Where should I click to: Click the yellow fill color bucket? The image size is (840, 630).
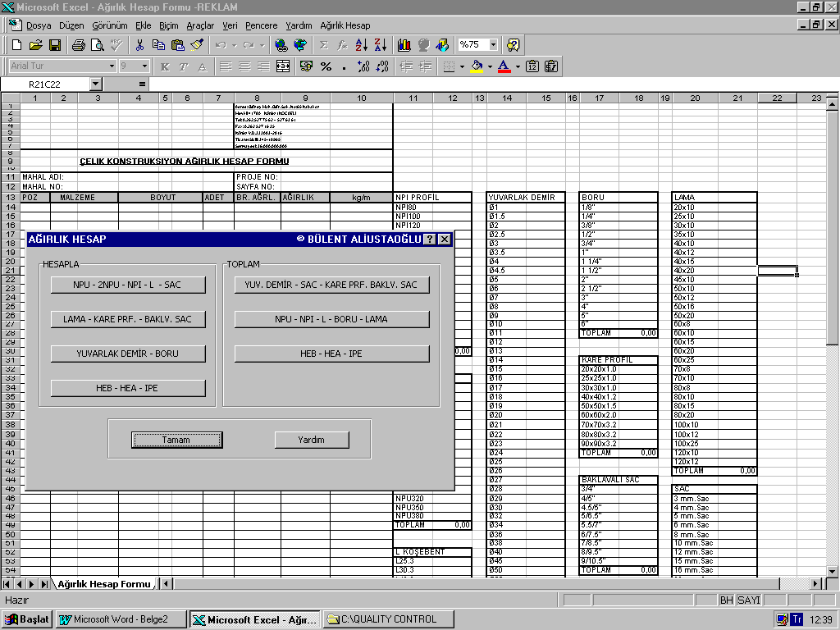(477, 66)
